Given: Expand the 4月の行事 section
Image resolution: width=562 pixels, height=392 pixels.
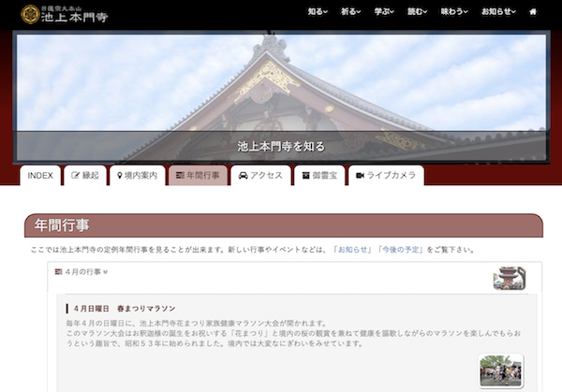Looking at the screenshot, I should (81, 272).
